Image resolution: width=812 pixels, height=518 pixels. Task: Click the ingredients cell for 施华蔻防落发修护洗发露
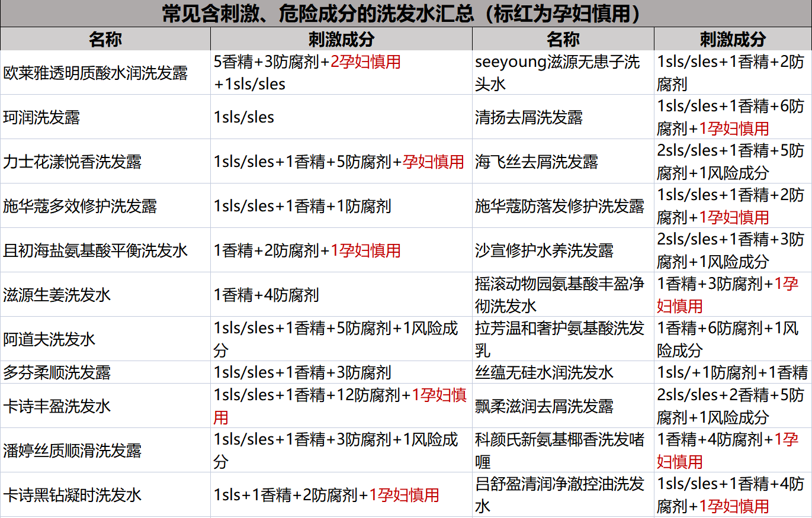pyautogui.click(x=733, y=205)
